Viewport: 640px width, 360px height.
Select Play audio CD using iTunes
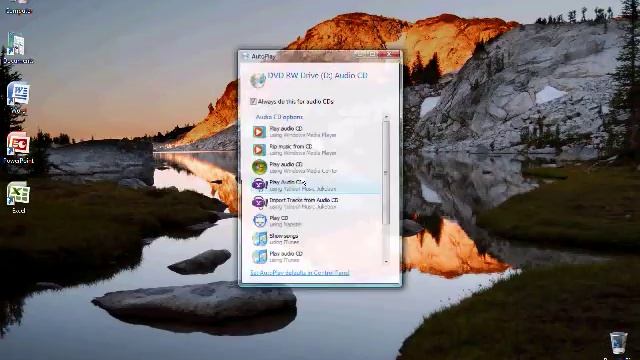tap(316, 257)
